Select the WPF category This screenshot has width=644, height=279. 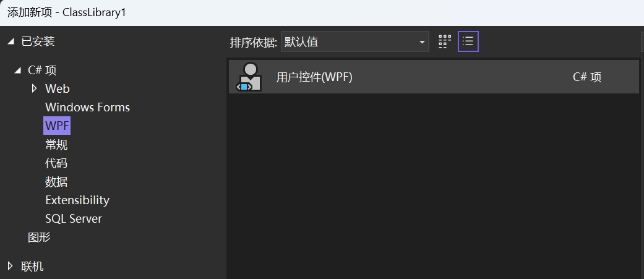click(x=57, y=126)
